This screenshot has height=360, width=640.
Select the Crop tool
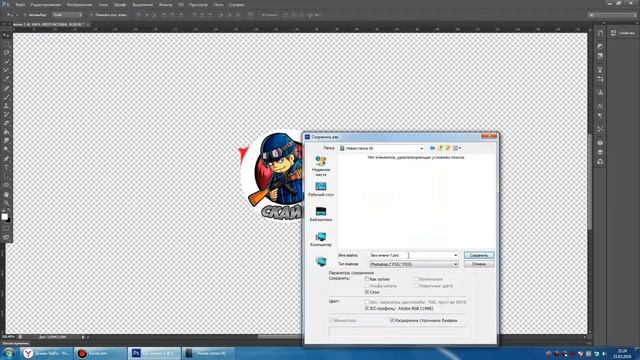point(6,70)
